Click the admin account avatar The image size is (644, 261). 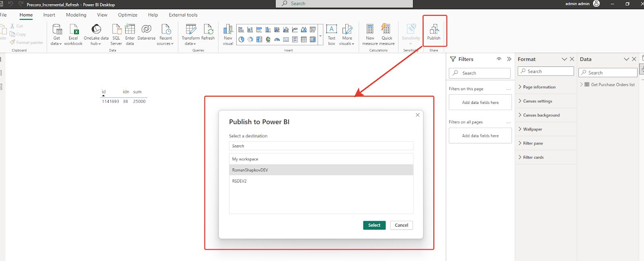point(597,4)
